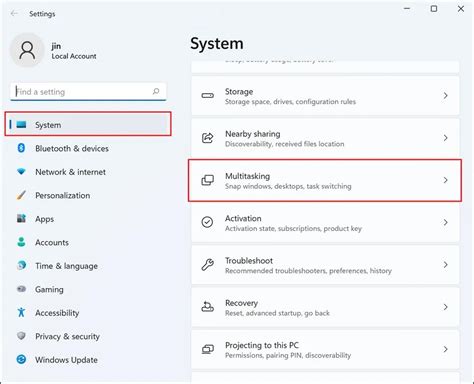
Task: Click the Troubleshoot wrench icon
Action: tap(207, 265)
